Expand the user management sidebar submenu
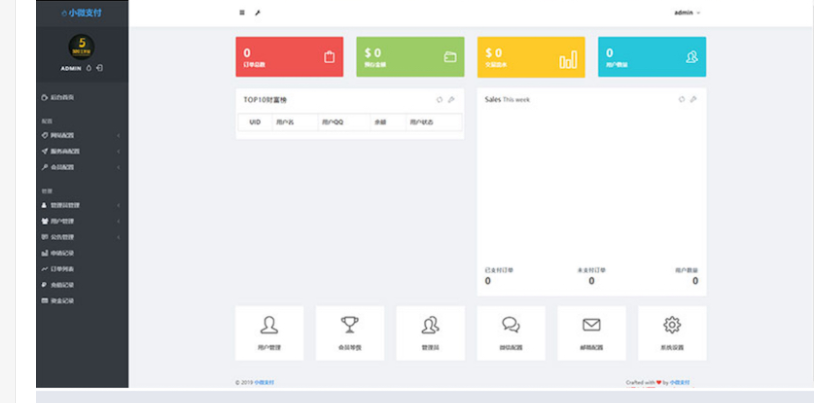This screenshot has width=834, height=403. tap(82, 220)
